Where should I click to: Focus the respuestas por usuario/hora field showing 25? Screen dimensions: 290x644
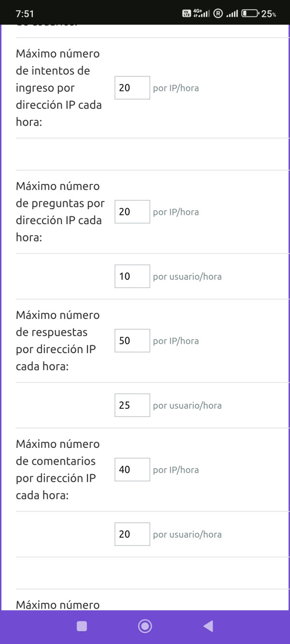[132, 405]
